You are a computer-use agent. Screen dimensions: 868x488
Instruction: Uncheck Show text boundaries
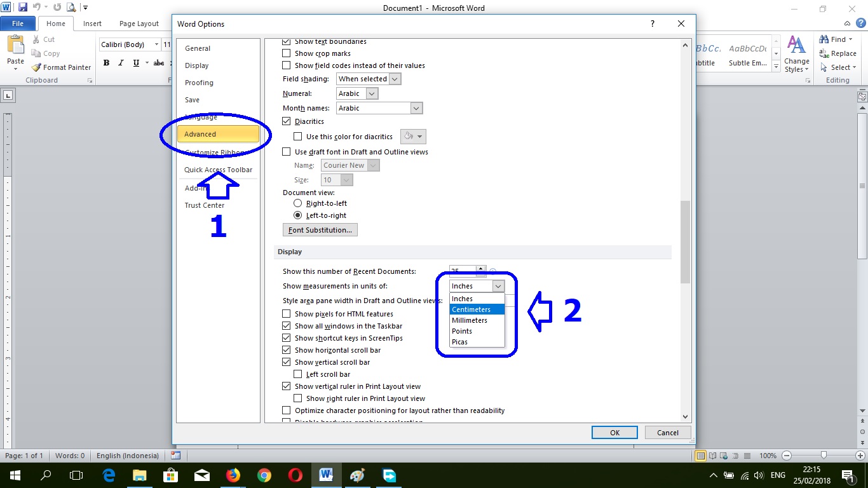(x=287, y=41)
